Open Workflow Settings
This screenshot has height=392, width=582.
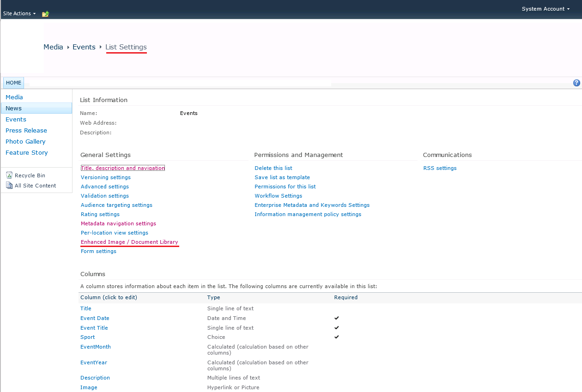point(278,196)
